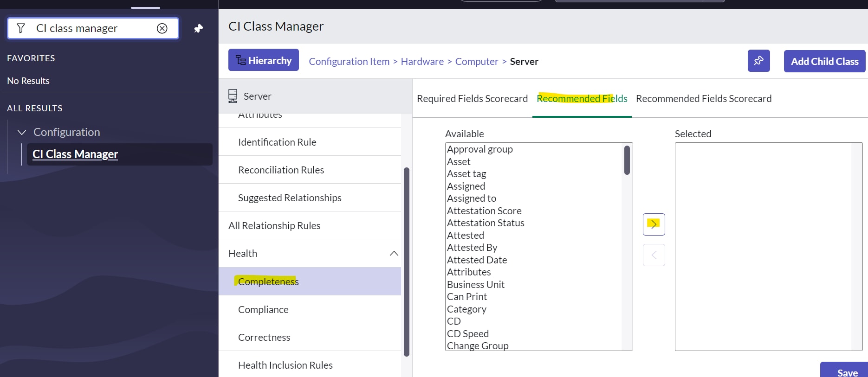Viewport: 868px width, 377px height.
Task: Select Correctness under Health
Action: tap(310, 337)
